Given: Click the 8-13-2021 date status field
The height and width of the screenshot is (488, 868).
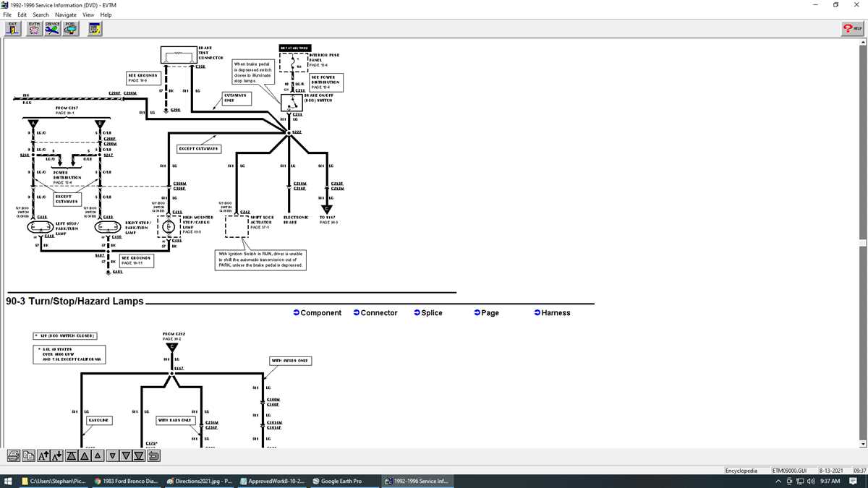Looking at the screenshot, I should (x=834, y=471).
